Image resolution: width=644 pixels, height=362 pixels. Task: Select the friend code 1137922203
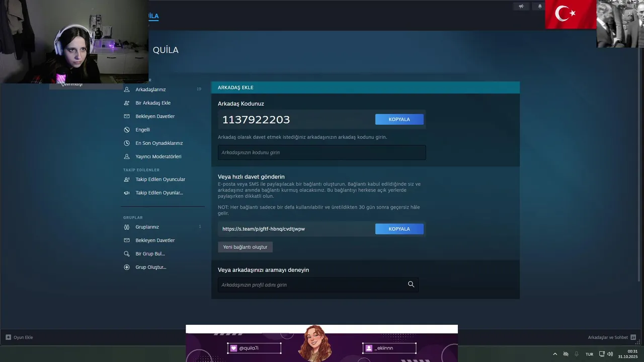tap(256, 120)
